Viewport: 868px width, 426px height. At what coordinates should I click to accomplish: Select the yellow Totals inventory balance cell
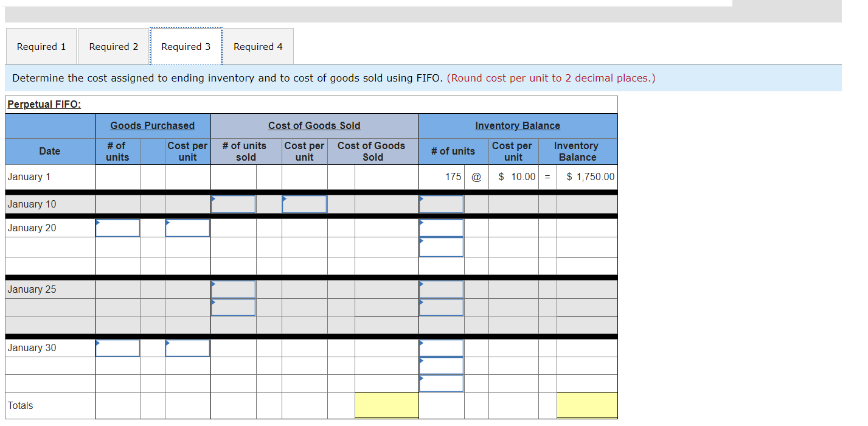(588, 405)
